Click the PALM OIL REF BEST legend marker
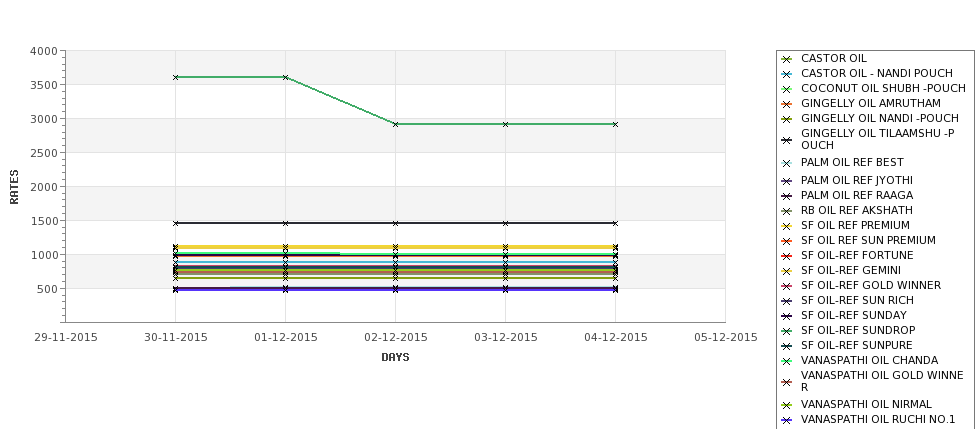 pyautogui.click(x=787, y=163)
